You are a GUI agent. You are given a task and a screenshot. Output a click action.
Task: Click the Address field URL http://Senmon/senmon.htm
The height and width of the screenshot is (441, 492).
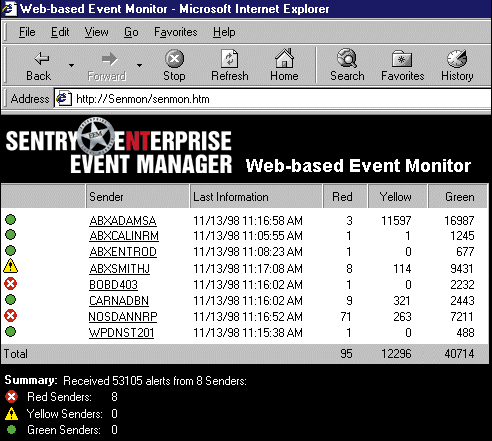pyautogui.click(x=143, y=99)
